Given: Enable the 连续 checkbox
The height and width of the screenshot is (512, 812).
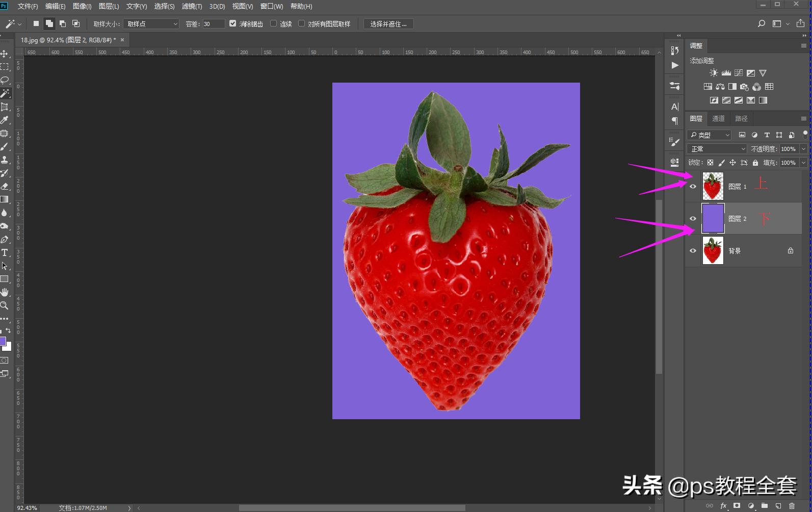Looking at the screenshot, I should [x=274, y=23].
